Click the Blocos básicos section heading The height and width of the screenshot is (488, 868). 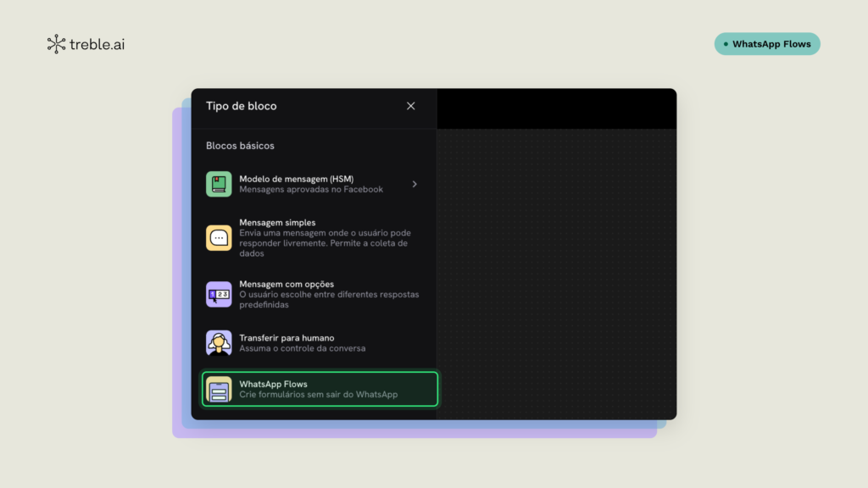(240, 146)
